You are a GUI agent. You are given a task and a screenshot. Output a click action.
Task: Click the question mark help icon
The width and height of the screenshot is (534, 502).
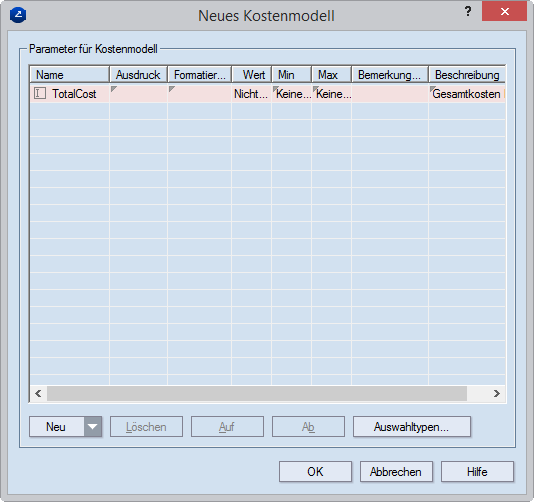tap(468, 12)
